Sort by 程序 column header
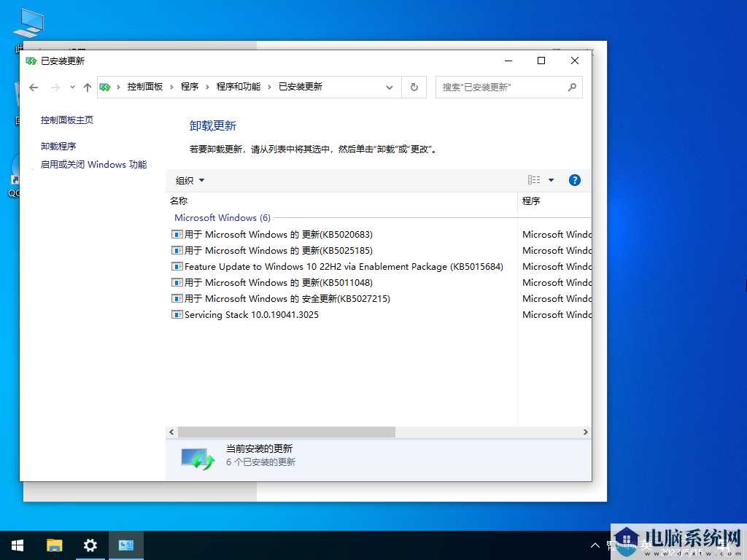 click(x=554, y=201)
